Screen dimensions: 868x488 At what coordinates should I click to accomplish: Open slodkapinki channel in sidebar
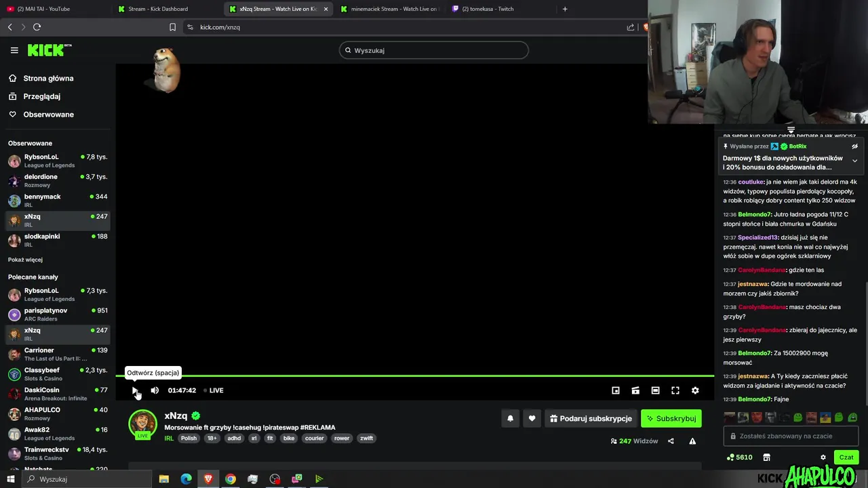click(58, 240)
